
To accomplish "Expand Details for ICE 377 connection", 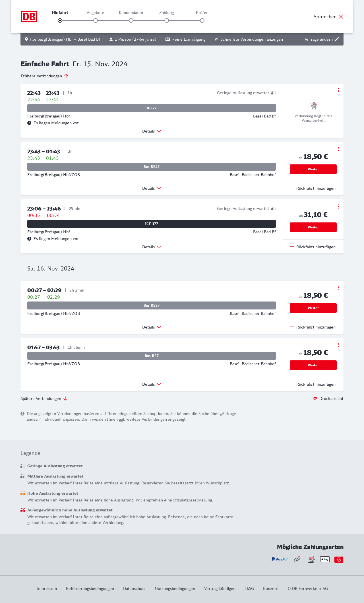I will point(152,247).
